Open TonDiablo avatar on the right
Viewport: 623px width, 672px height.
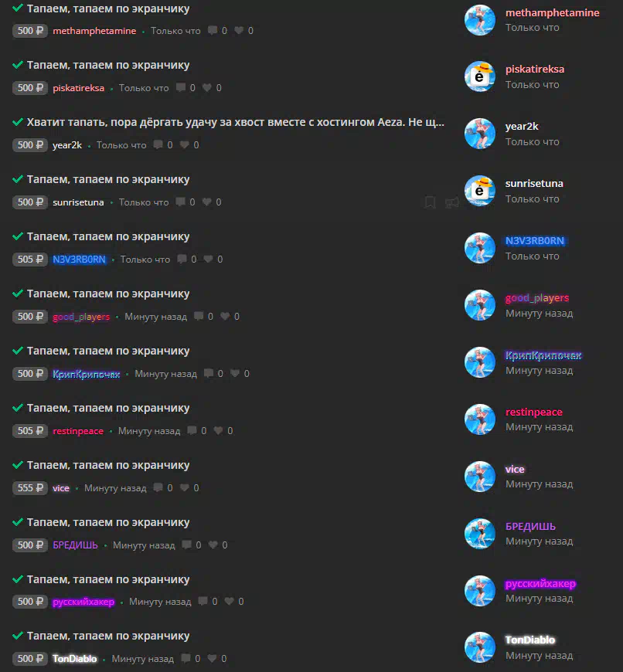pos(480,647)
